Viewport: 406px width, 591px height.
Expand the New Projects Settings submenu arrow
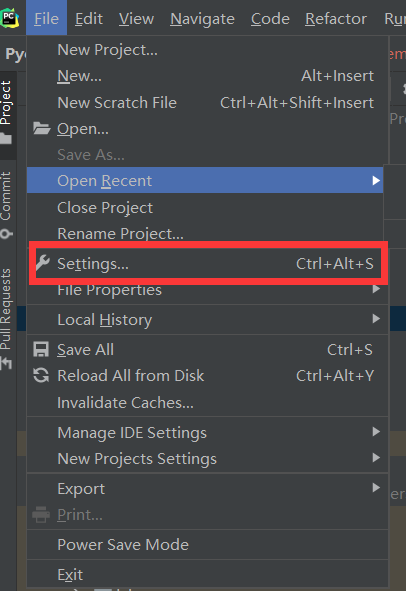click(x=376, y=458)
